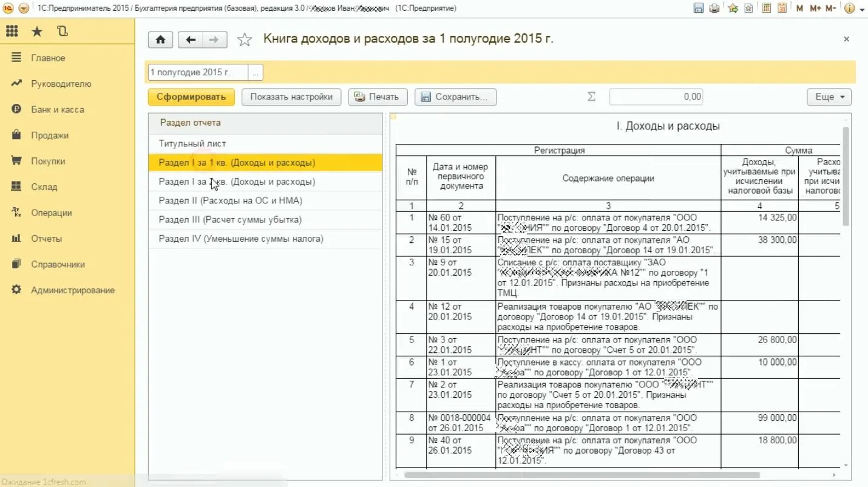Select Раздел II (Расходы на ОС и НМА)
Screen dimensions: 868x487
pos(265,200)
